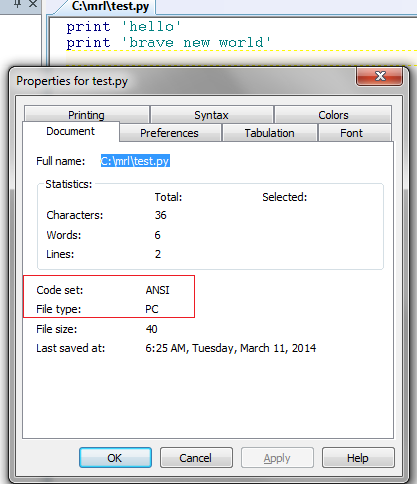Switch to the Tabulation tab
Viewport: 417px width, 484px height.
tap(269, 133)
